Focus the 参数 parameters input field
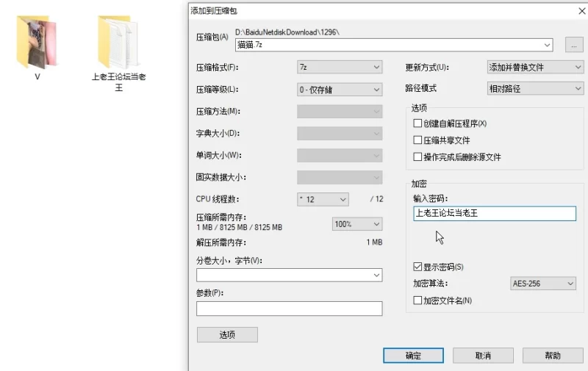Viewport: 588px width, 371px height. pyautogui.click(x=289, y=309)
